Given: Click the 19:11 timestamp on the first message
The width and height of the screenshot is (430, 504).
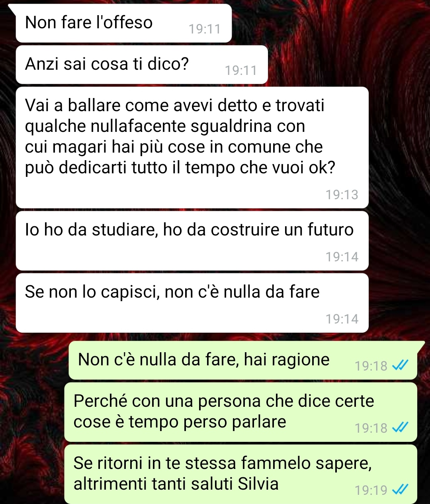Looking at the screenshot, I should tap(205, 29).
